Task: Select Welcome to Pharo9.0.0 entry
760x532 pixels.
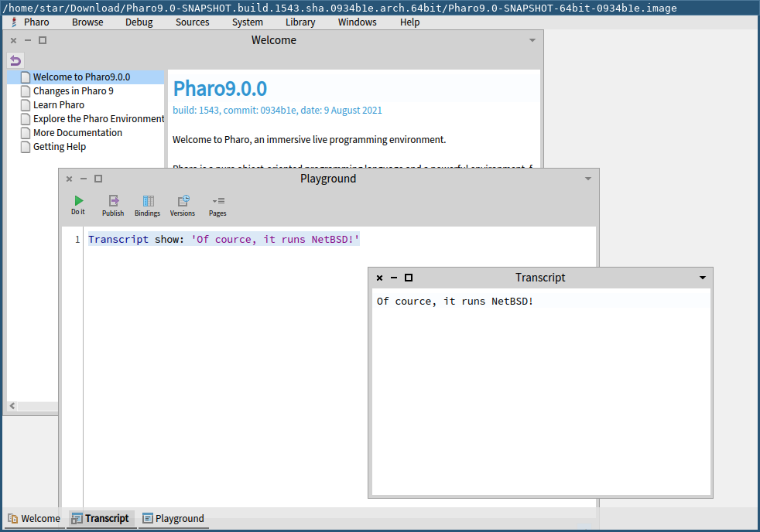Action: [86, 77]
